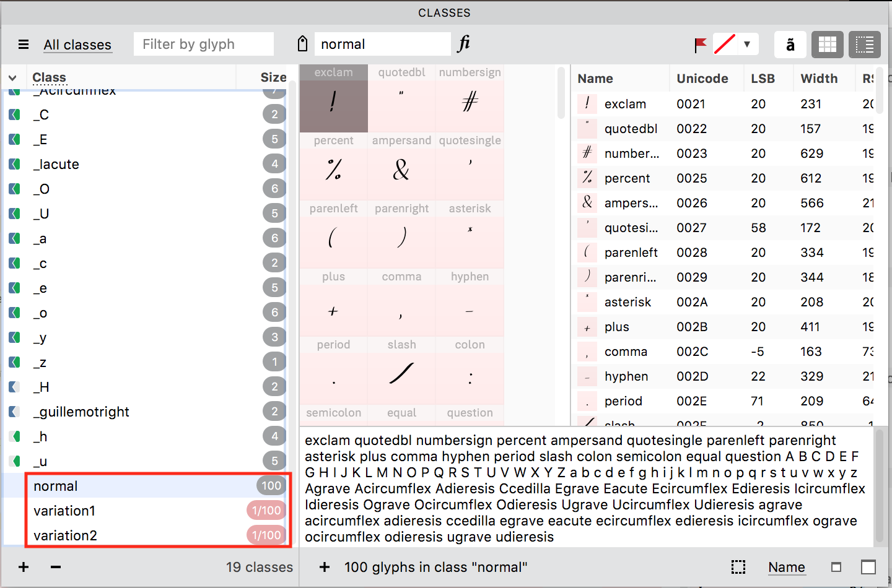Toggle the glyph grid view button
Image resolution: width=892 pixels, height=588 pixels.
(827, 45)
